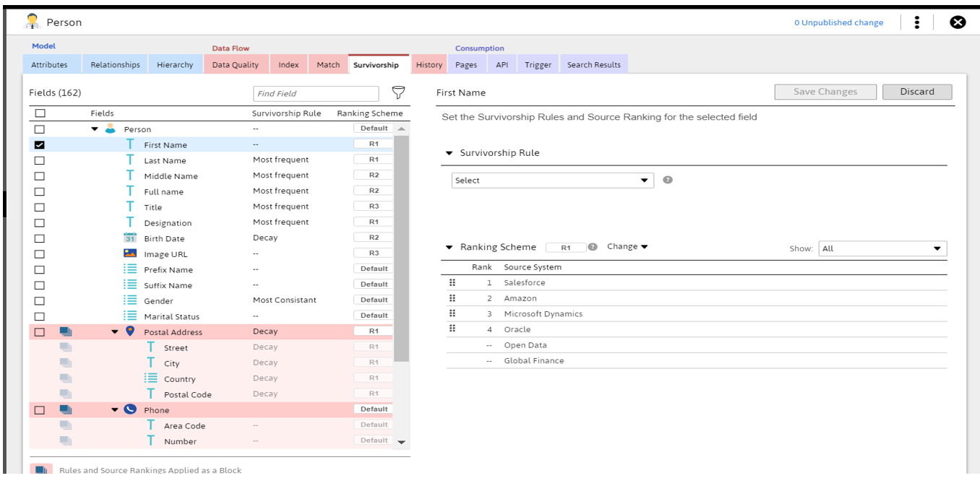The width and height of the screenshot is (980, 486).
Task: Open the Show All dropdown
Action: [x=882, y=248]
